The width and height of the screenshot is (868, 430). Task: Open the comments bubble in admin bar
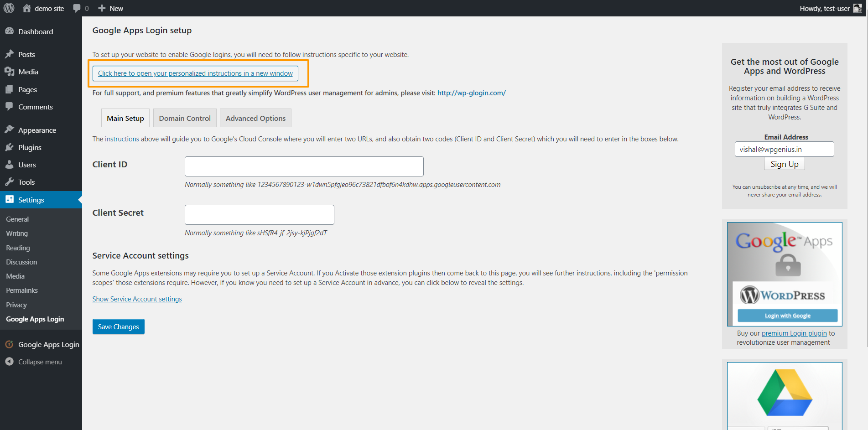point(77,8)
